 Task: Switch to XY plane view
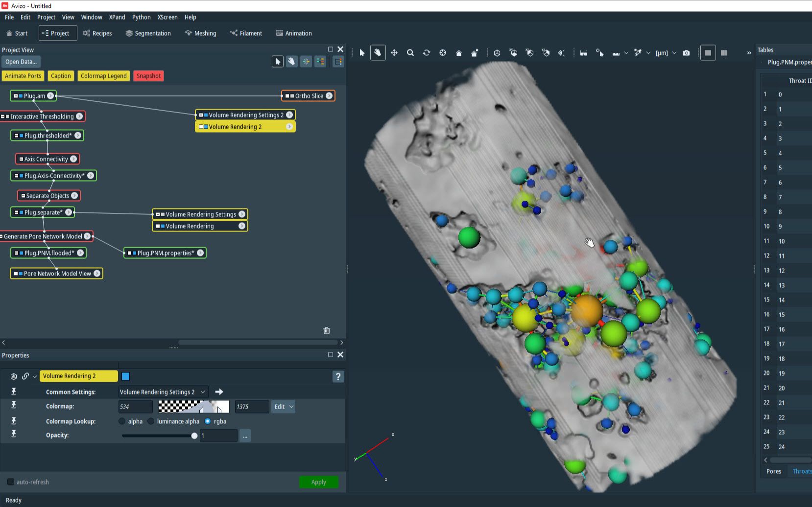click(513, 53)
